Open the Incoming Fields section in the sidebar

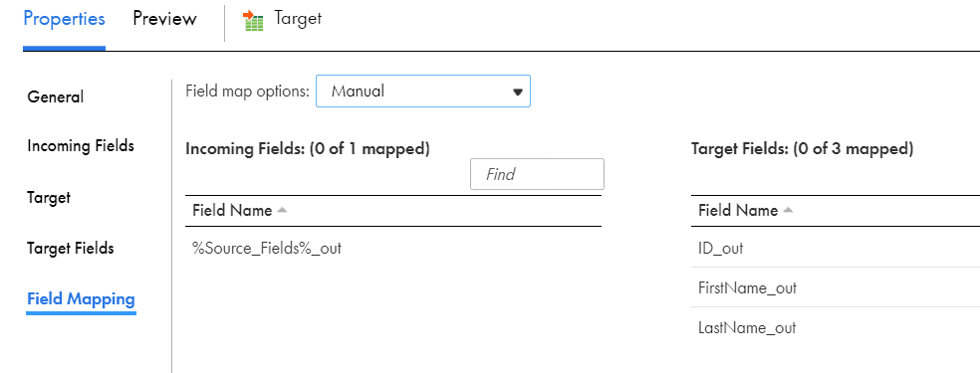tap(81, 146)
